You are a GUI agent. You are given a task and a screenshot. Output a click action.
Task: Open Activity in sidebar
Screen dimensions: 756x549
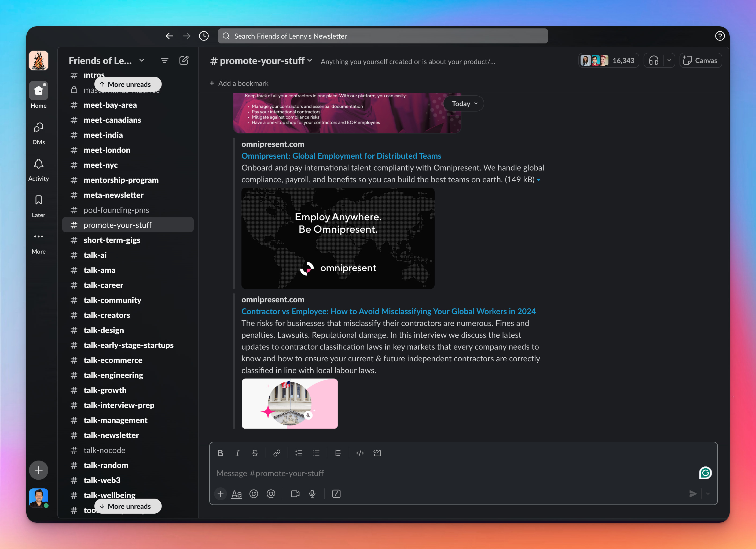(39, 170)
